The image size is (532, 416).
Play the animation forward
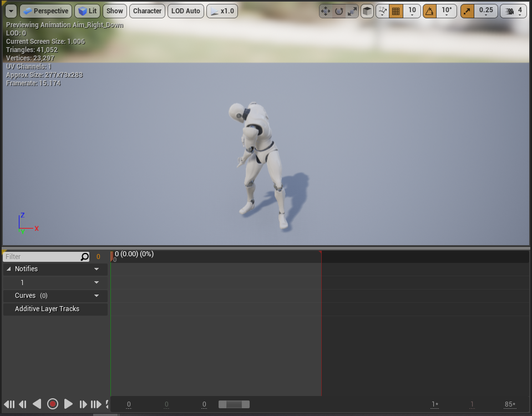(68, 404)
